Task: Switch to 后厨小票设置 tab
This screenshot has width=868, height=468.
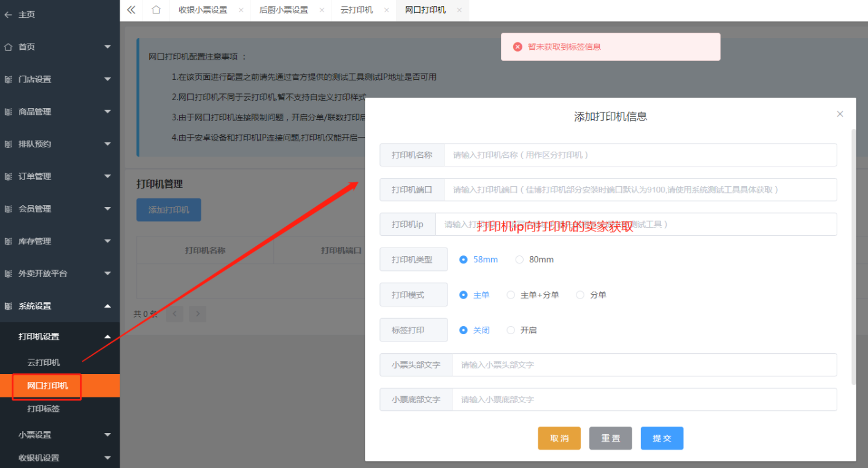Action: (284, 10)
